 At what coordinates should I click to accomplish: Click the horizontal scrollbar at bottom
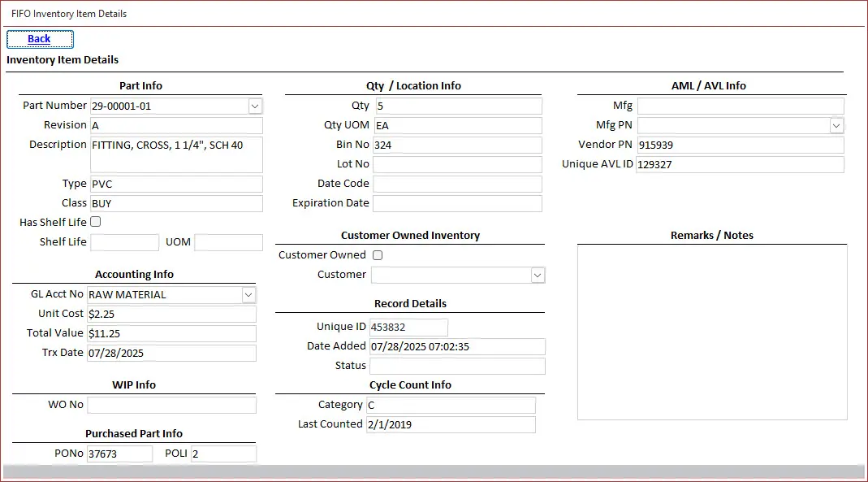pos(434,472)
